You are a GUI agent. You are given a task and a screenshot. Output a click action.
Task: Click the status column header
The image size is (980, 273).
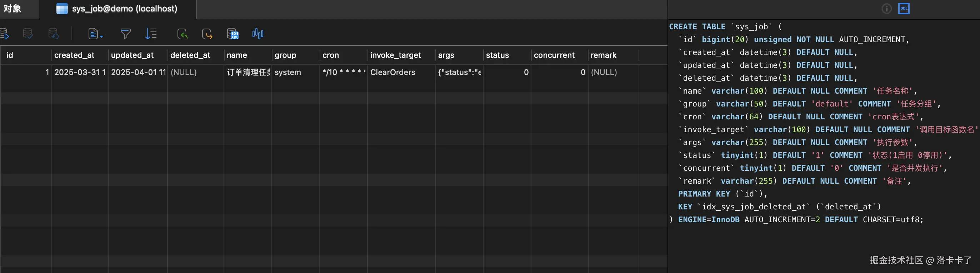(x=497, y=55)
